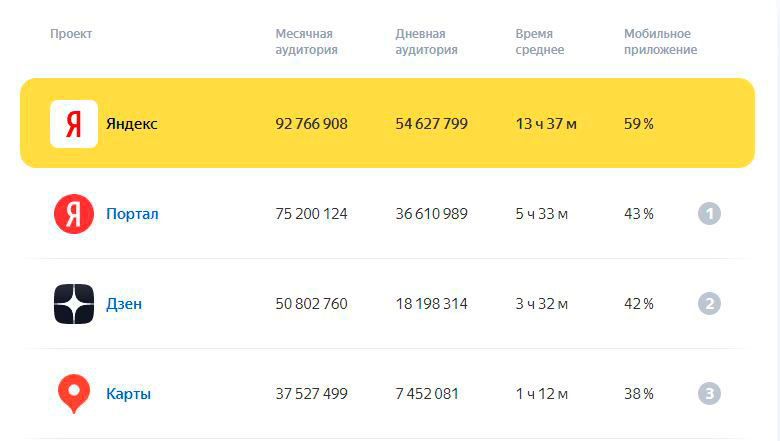Select the Яндекс name in highlighted row
Screen dimensions: 780x441
point(132,124)
